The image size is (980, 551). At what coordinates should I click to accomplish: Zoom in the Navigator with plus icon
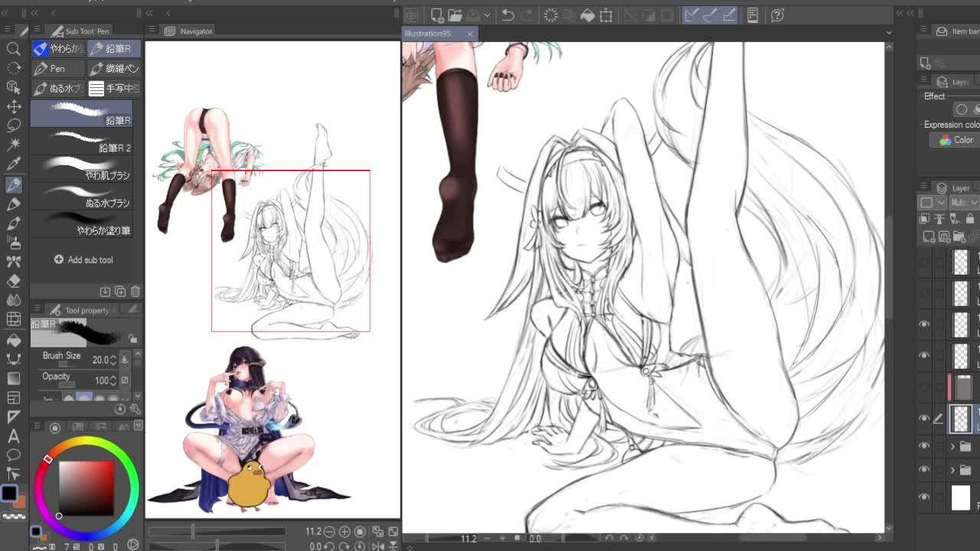tap(345, 531)
